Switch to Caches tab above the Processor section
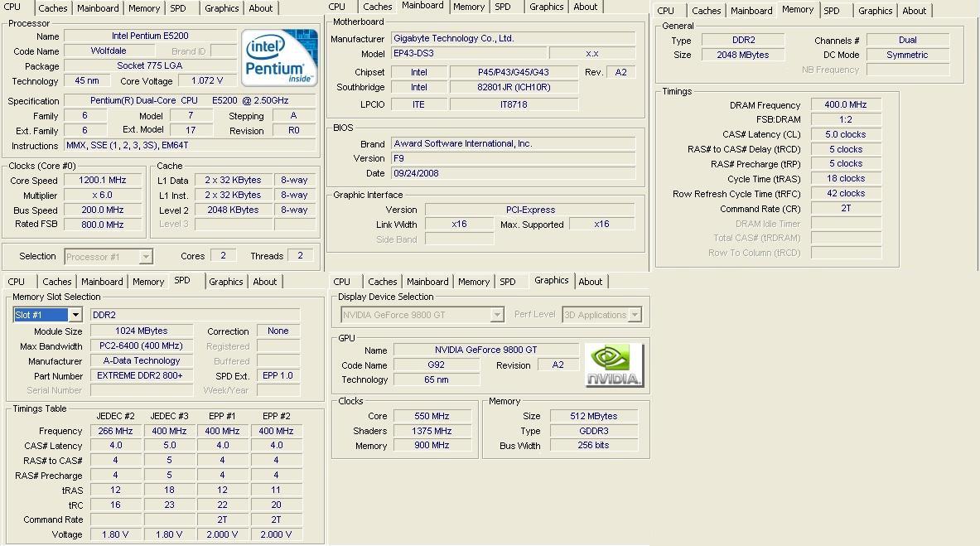The image size is (980, 546). (x=53, y=8)
